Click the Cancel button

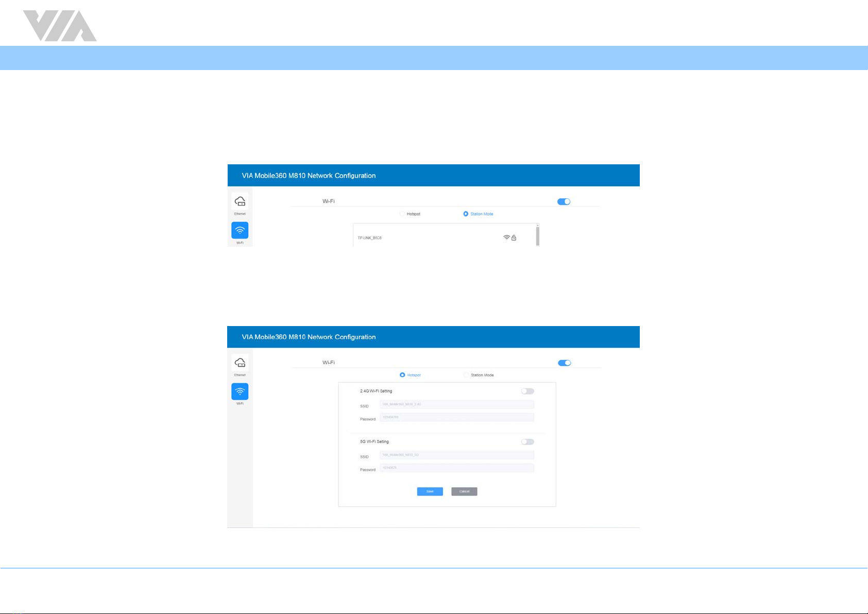pos(464,491)
